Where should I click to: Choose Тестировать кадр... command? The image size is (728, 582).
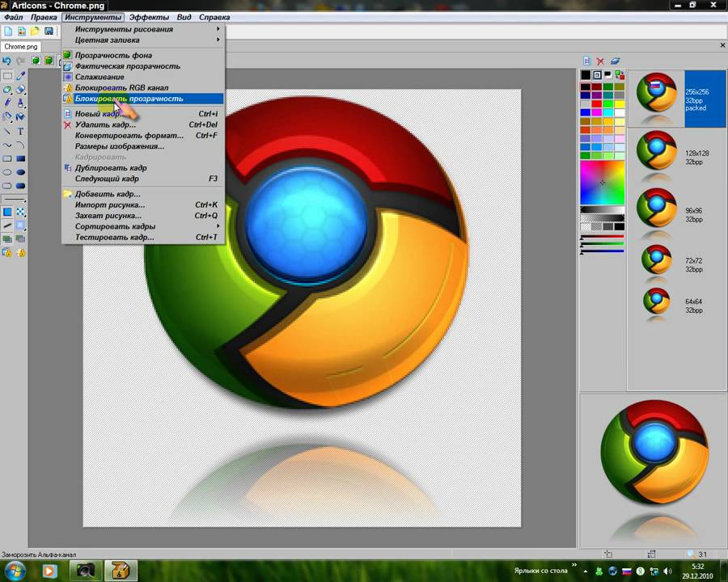(142, 237)
